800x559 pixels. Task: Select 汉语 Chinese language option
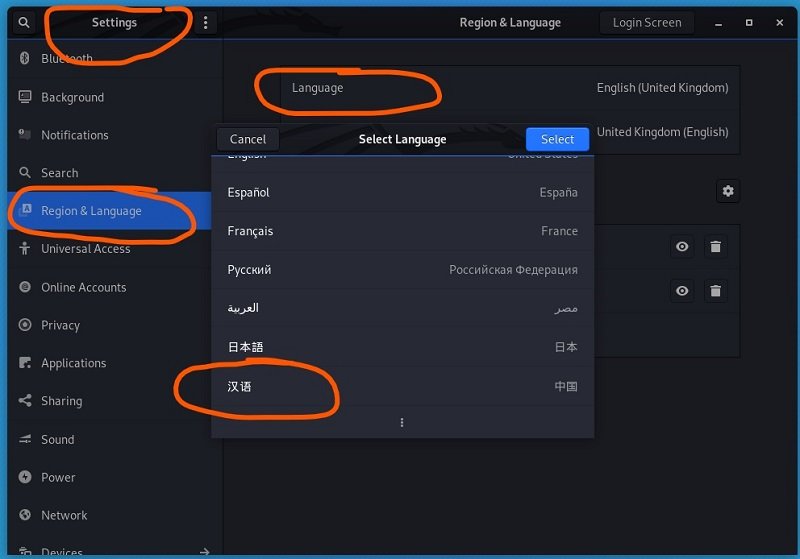coord(402,386)
